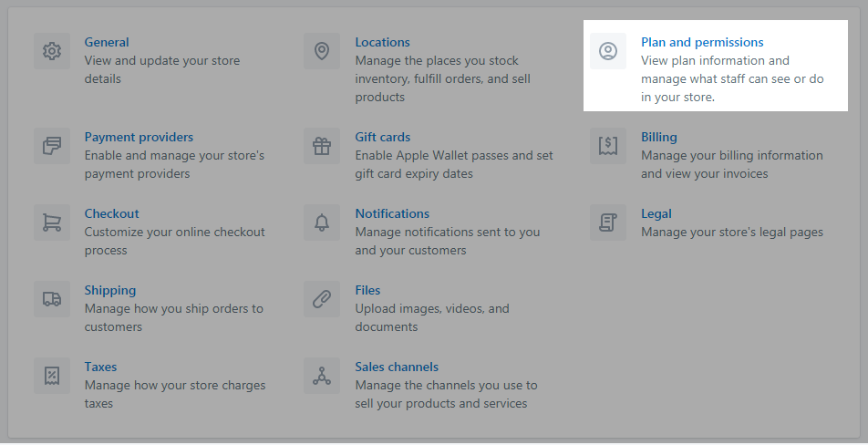
Task: Click the Sales channels network icon
Action: click(x=322, y=376)
